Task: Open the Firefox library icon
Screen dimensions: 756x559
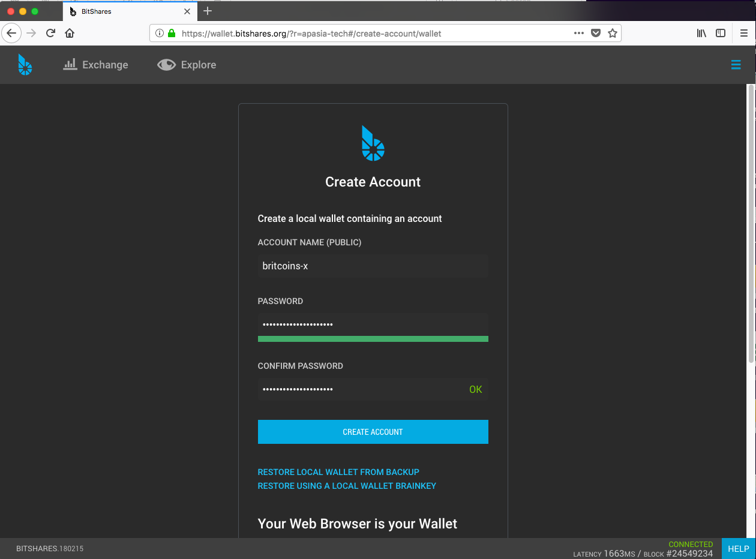Action: click(x=701, y=34)
